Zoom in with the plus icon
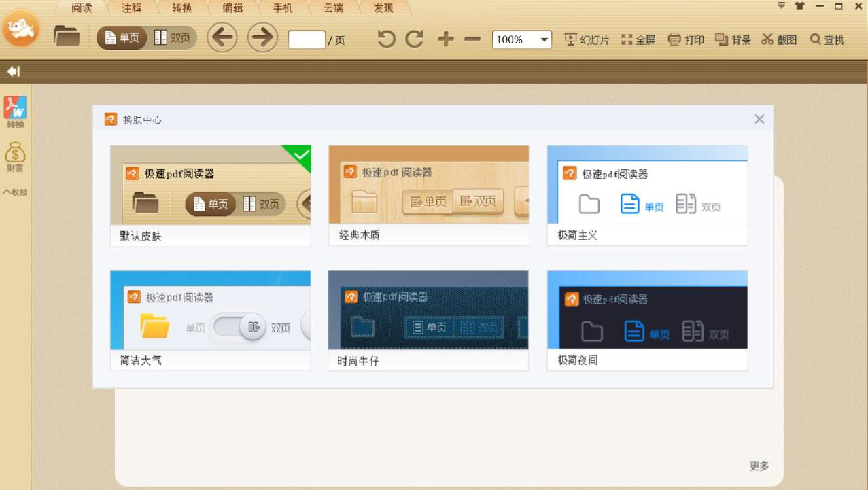868x490 pixels. click(445, 39)
